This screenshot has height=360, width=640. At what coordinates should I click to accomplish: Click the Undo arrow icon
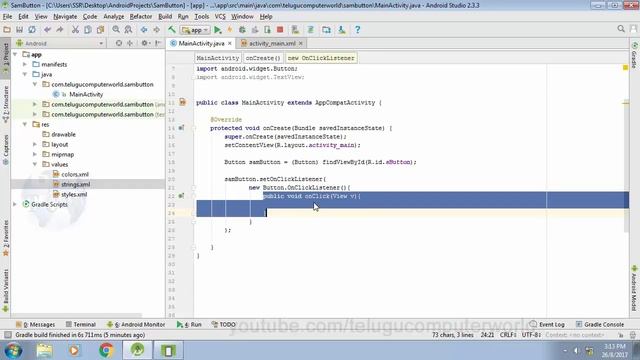[47, 29]
